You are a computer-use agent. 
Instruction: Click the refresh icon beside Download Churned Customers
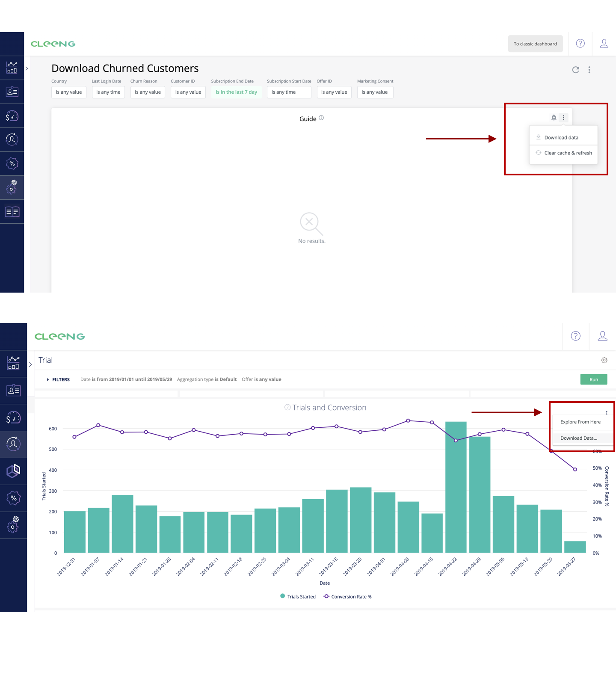point(576,70)
